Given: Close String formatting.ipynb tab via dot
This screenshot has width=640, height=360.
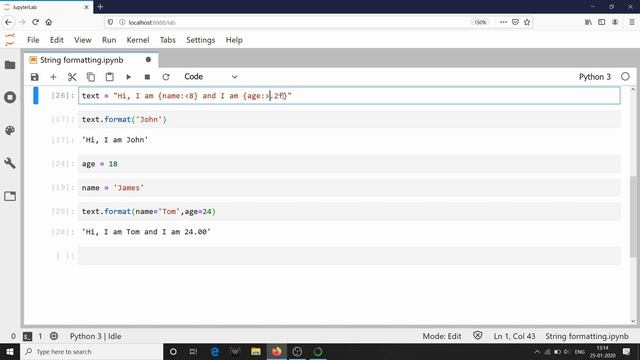Looking at the screenshot, I should [x=148, y=60].
